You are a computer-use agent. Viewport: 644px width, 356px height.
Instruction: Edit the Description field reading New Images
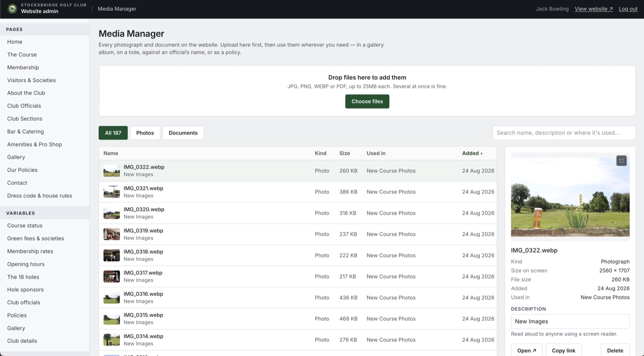coord(570,321)
